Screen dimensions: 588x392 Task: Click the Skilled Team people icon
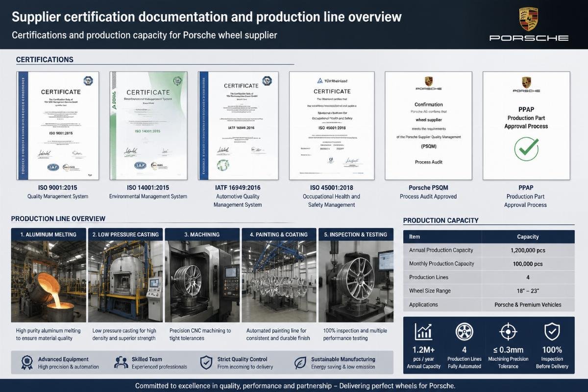121,363
